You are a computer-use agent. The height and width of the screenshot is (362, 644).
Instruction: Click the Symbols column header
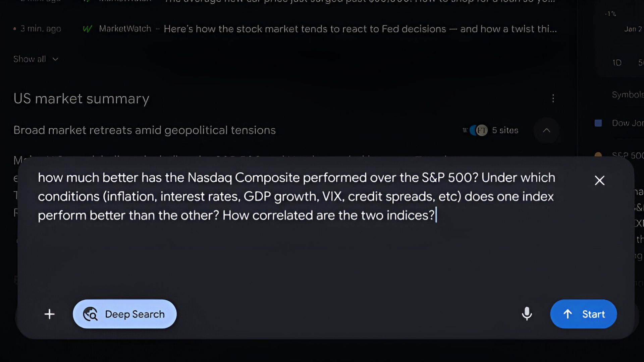pos(627,95)
